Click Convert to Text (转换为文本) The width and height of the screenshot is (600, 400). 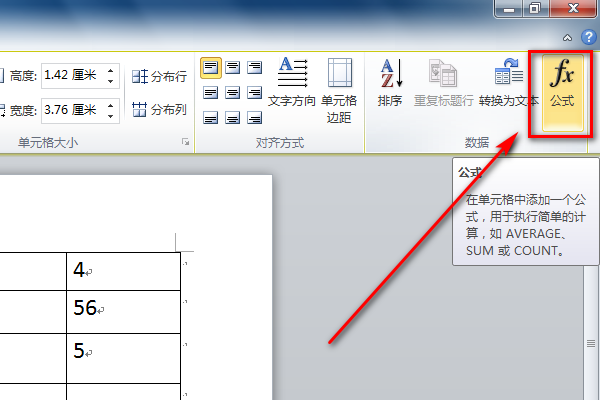click(509, 83)
